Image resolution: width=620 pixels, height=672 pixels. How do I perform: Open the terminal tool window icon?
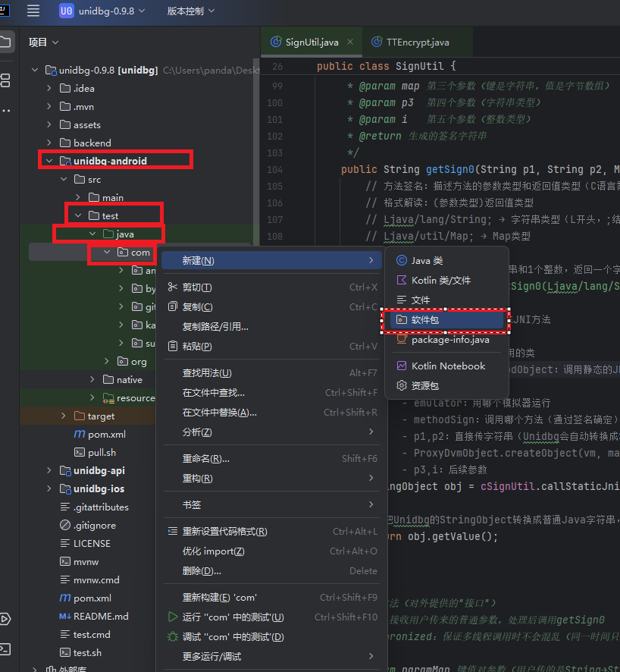(x=5, y=648)
